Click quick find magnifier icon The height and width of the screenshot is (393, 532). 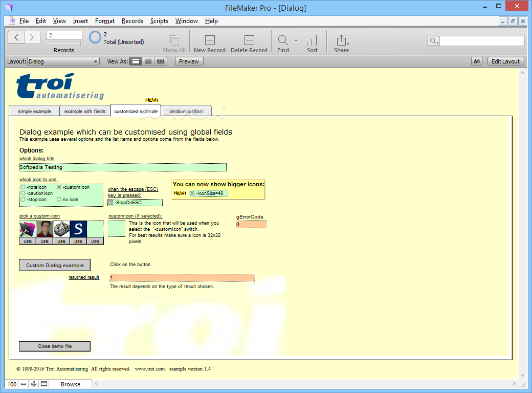pyautogui.click(x=434, y=41)
